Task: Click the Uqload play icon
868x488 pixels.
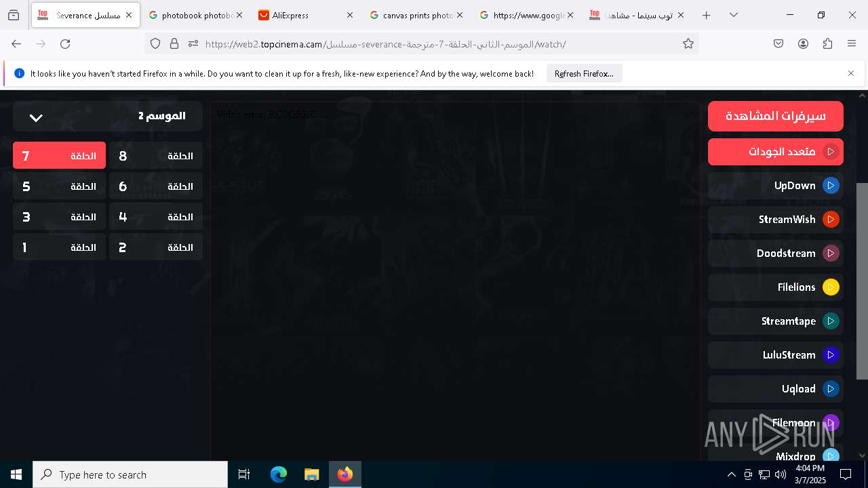Action: click(831, 389)
